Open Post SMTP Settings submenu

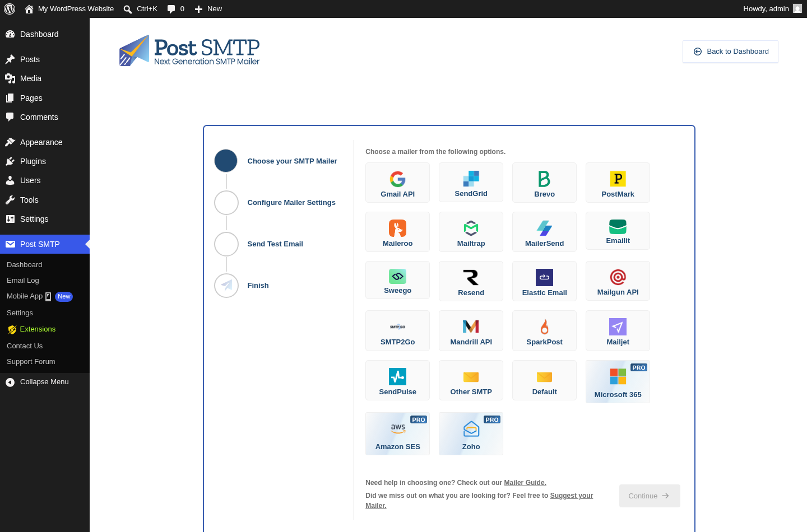(x=45, y=313)
